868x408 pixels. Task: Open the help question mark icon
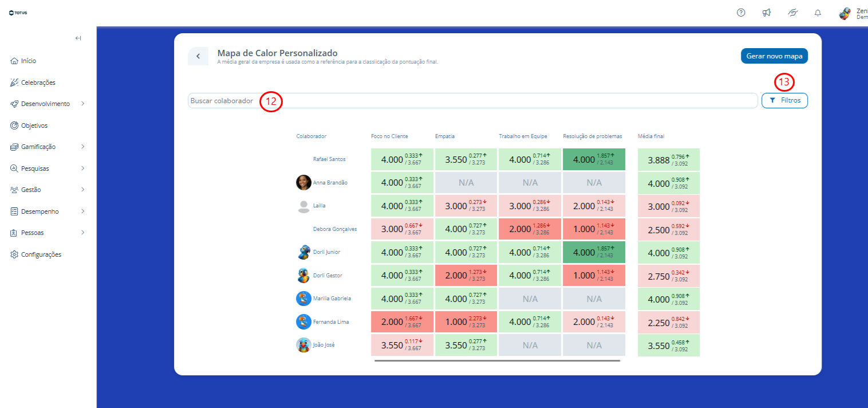coord(741,13)
